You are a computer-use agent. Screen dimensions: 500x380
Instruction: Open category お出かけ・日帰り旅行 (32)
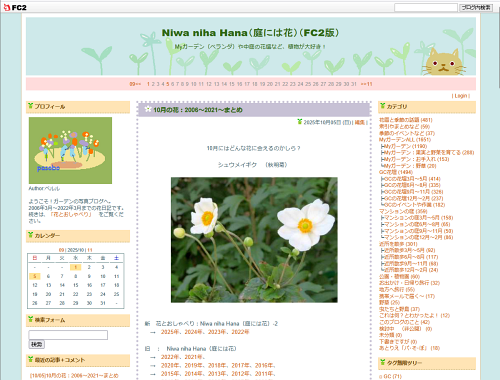pos(409,283)
